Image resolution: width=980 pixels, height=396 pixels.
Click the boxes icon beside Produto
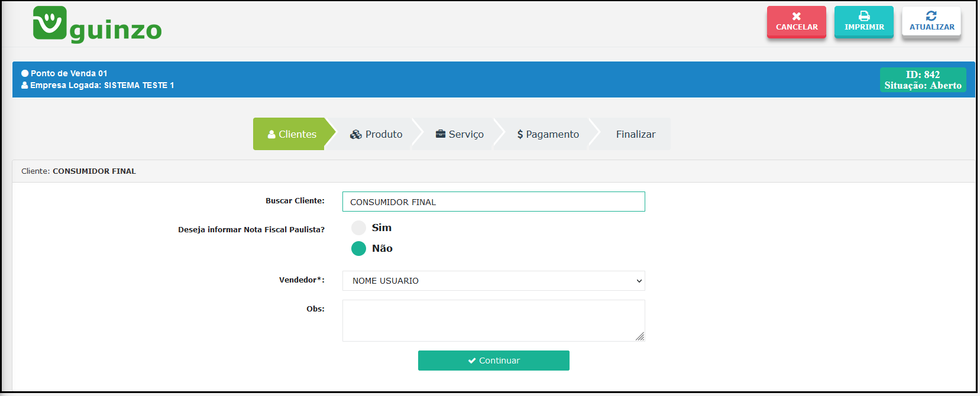pos(355,135)
